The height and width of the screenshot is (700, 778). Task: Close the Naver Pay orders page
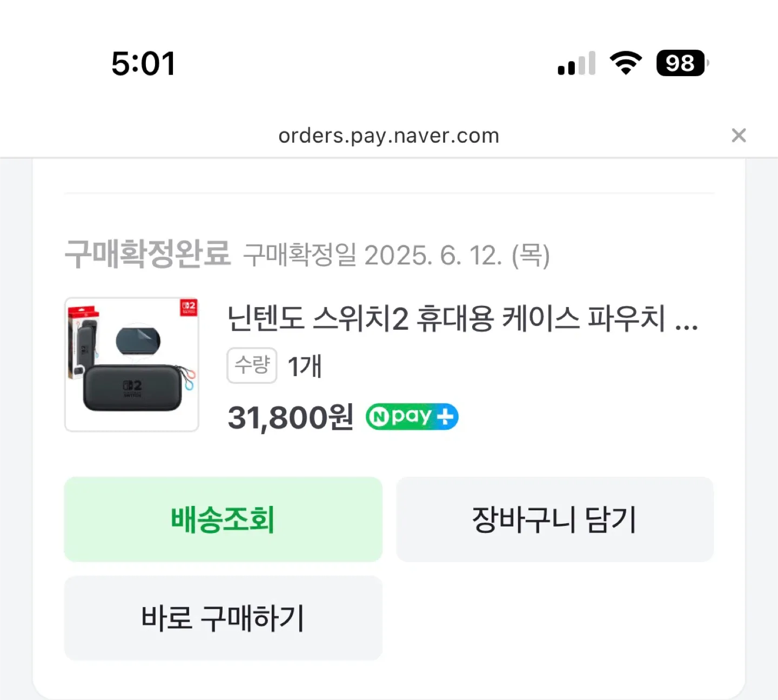click(x=739, y=135)
